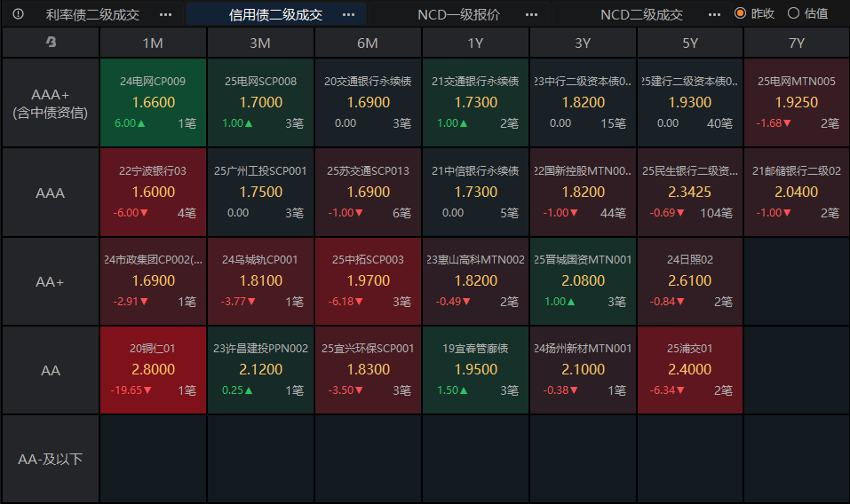Click the logo icon in the header corner
The image size is (850, 504).
[x=51, y=42]
